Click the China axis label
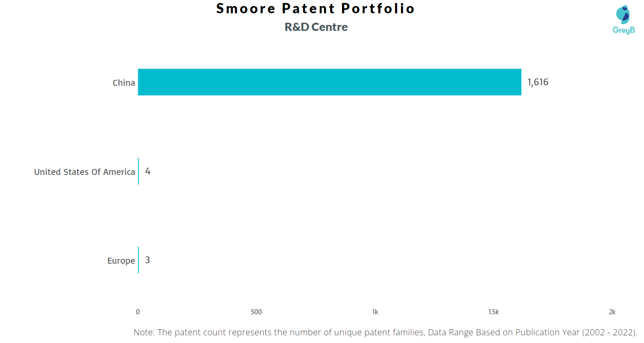The image size is (644, 343). (124, 83)
